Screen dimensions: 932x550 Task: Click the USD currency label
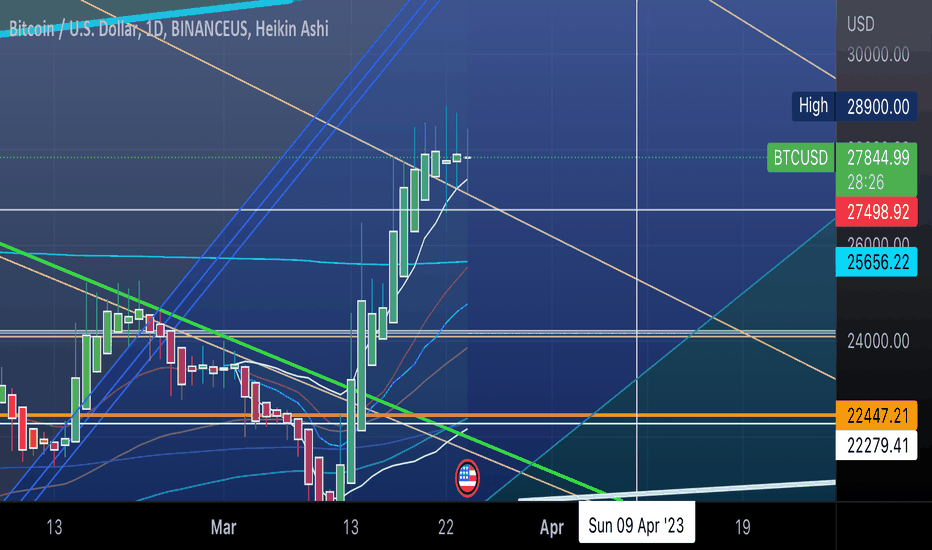coord(861,24)
